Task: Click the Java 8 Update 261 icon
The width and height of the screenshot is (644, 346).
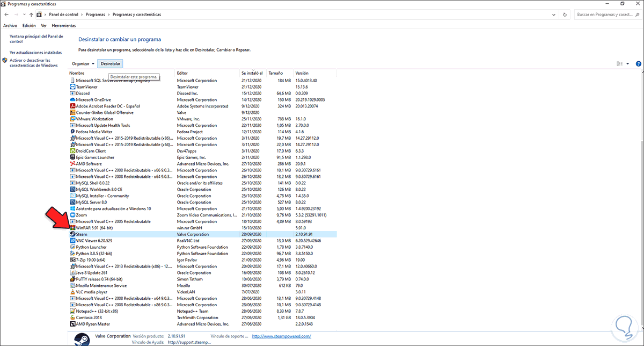Action: point(72,273)
